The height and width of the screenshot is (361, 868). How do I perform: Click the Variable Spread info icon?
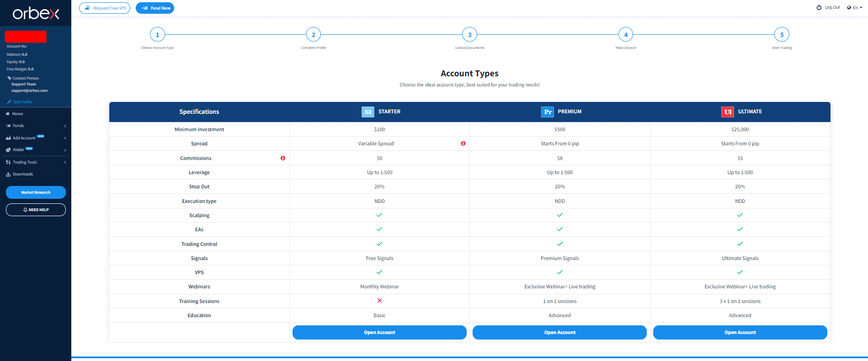[463, 143]
